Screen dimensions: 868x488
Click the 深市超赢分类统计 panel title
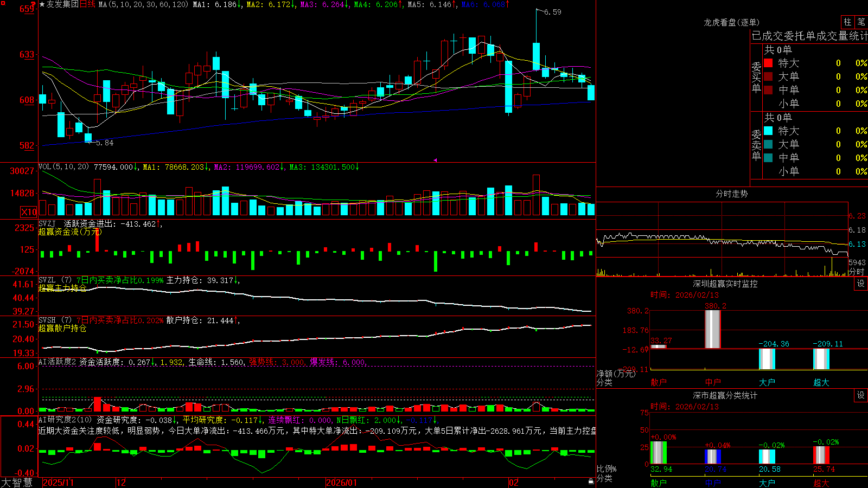coord(725,395)
